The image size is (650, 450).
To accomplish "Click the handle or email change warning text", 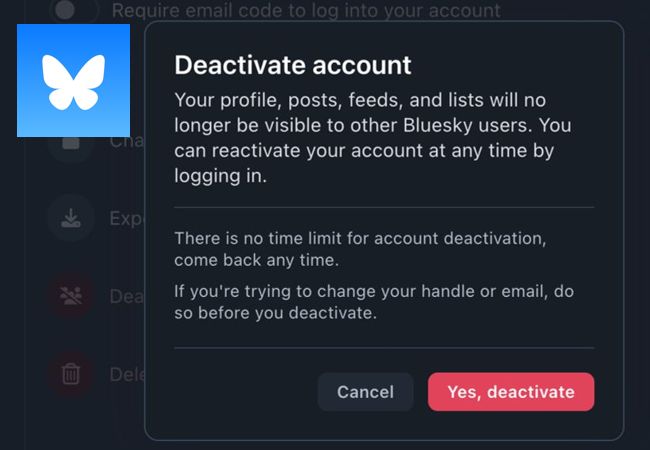I will (x=374, y=302).
